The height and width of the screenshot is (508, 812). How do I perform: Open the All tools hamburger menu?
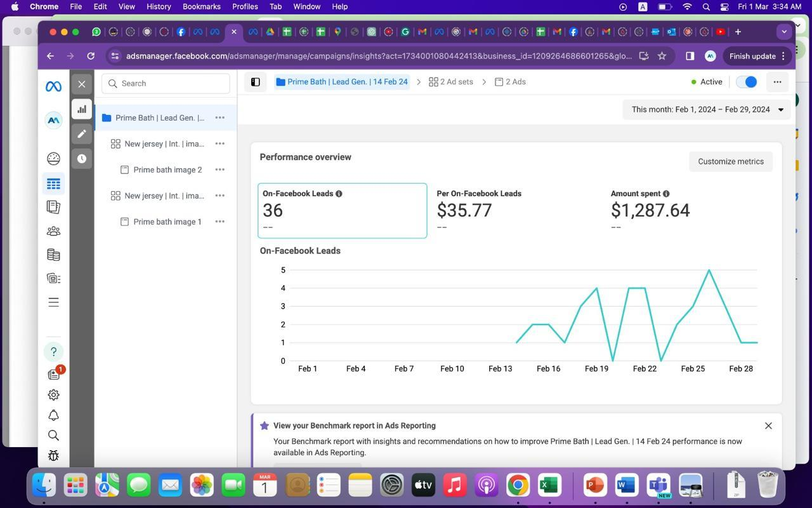tap(53, 302)
